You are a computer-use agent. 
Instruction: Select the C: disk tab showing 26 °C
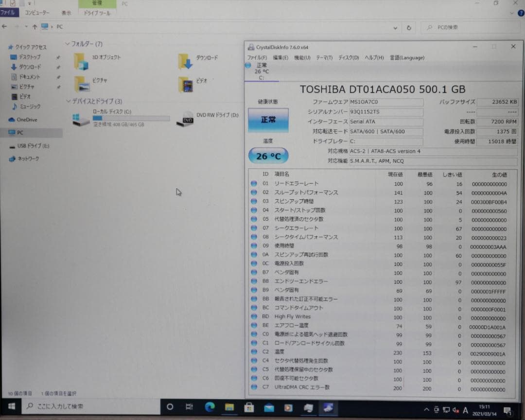[x=262, y=71]
